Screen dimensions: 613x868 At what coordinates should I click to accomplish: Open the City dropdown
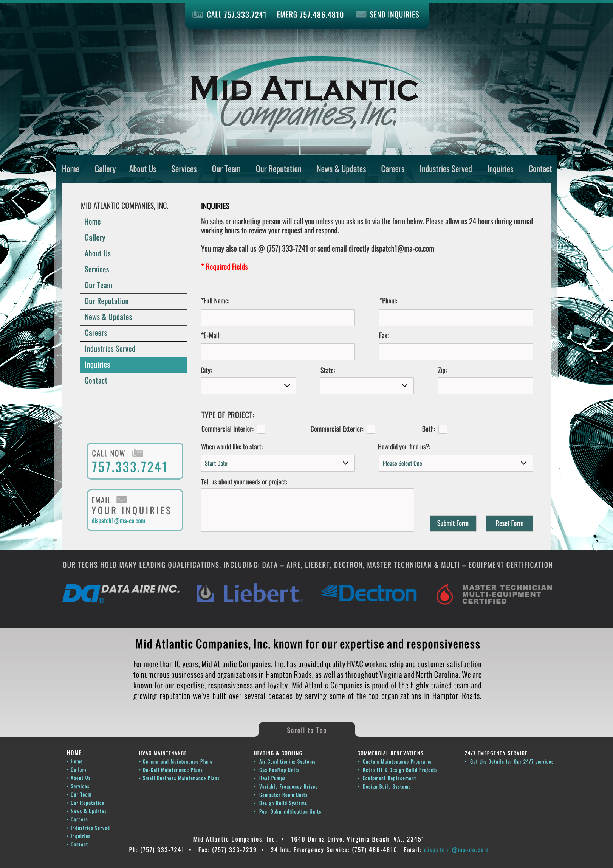(248, 385)
